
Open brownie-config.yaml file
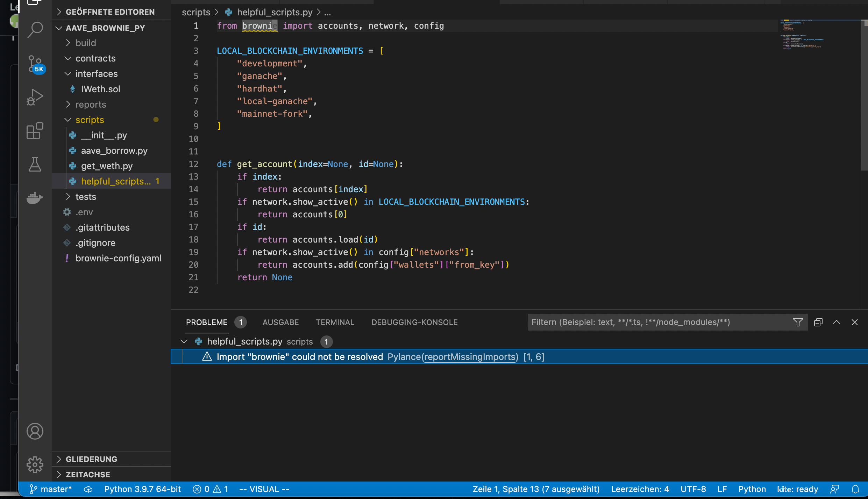click(x=111, y=258)
